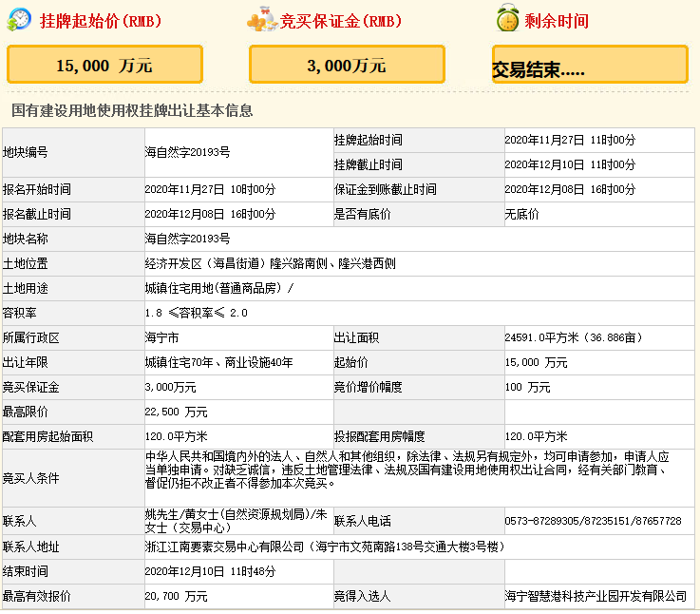Viewport: 700px width, 614px height.
Task: Click the 挂牌起始时间 label cell
Action: click(x=419, y=140)
